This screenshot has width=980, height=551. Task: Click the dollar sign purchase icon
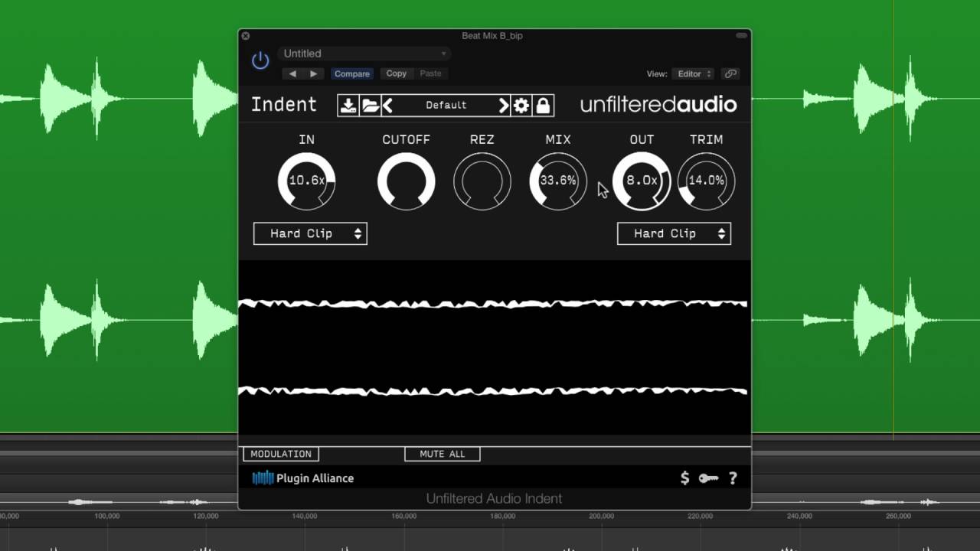684,478
